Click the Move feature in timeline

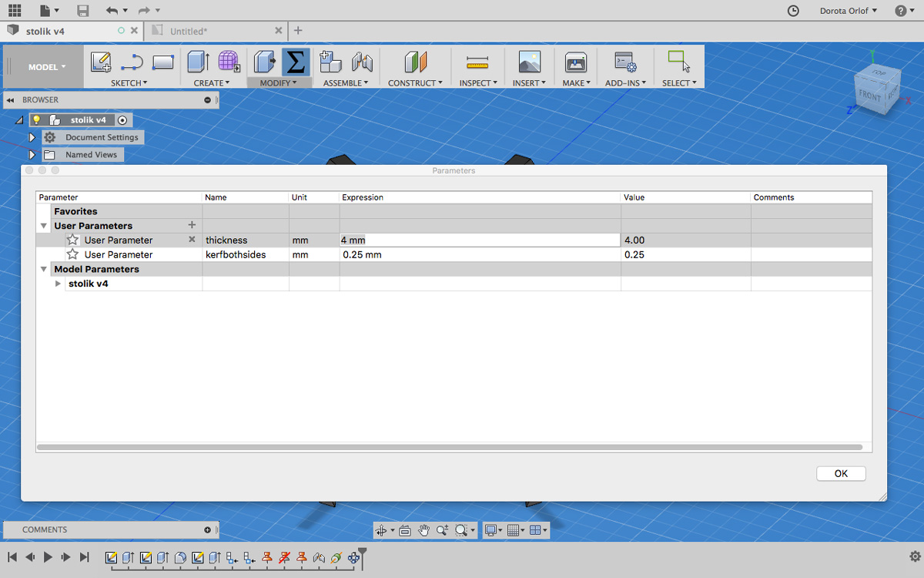click(354, 557)
